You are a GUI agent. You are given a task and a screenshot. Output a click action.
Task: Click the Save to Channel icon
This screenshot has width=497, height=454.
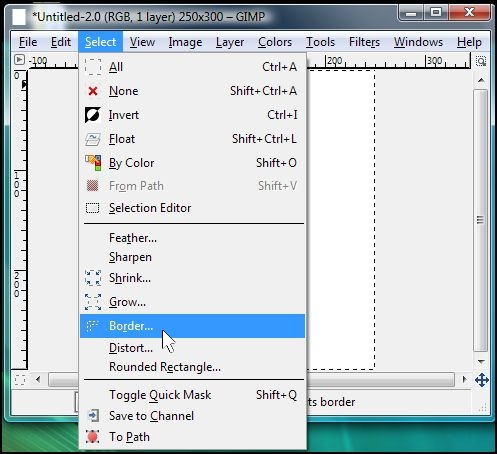pos(93,416)
